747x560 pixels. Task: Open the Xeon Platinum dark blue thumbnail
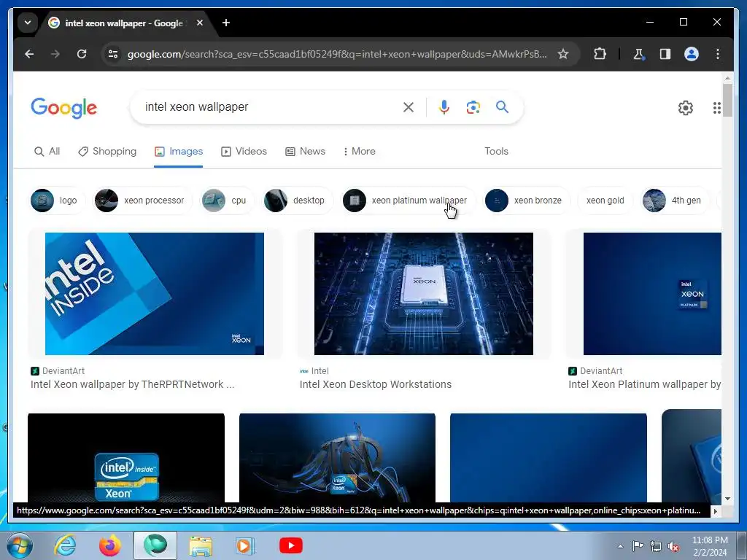point(652,294)
